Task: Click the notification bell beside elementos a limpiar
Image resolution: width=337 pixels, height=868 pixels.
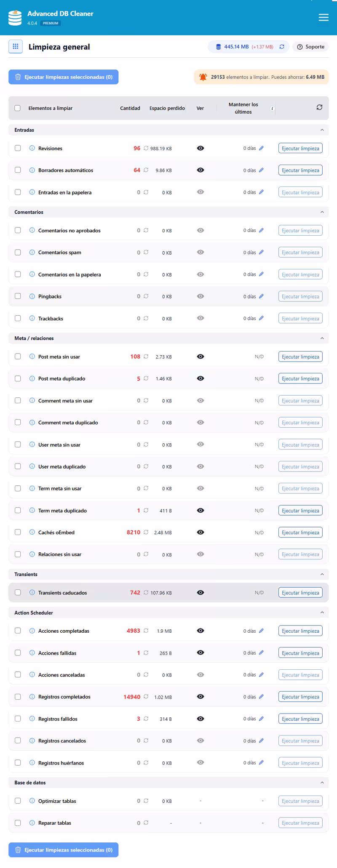Action: coord(202,77)
